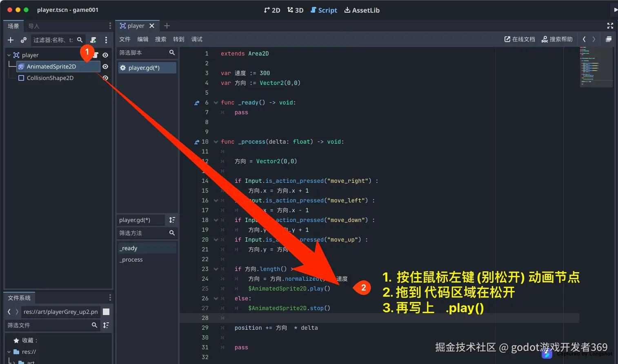
Task: Select the AnimatedSprite2D node
Action: coord(58,67)
